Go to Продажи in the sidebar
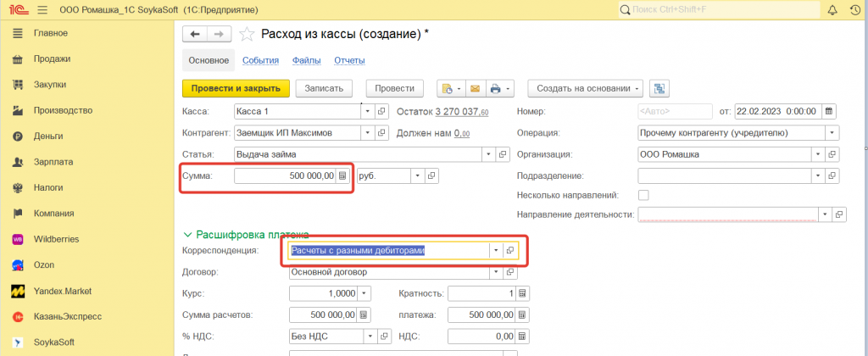The image size is (868, 356). (x=52, y=58)
